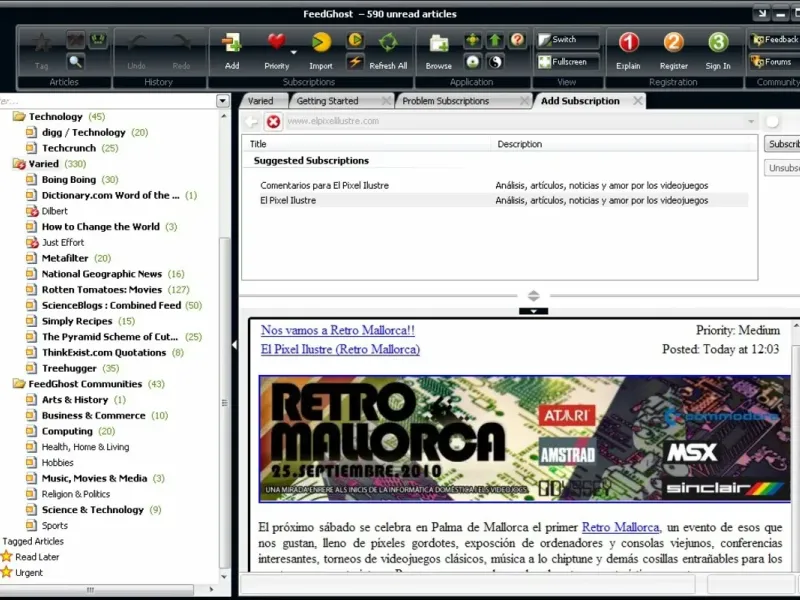Click the green Sign In icon numbered 3
Screen dimensions: 800x600
(718, 44)
